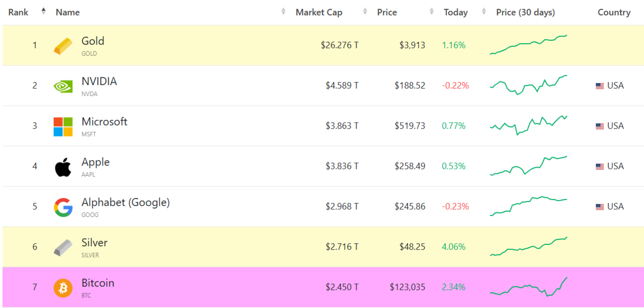The image size is (644, 308).
Task: Click the Gold bar icon
Action: 63,46
